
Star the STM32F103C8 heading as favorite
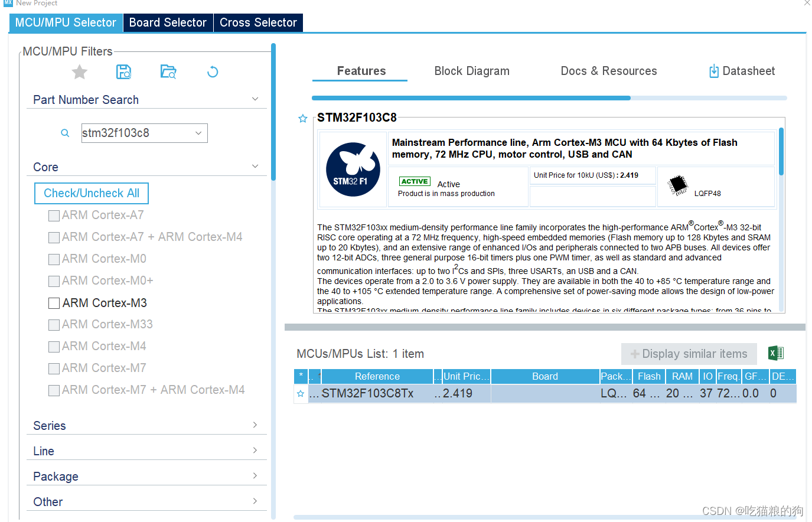(x=303, y=119)
